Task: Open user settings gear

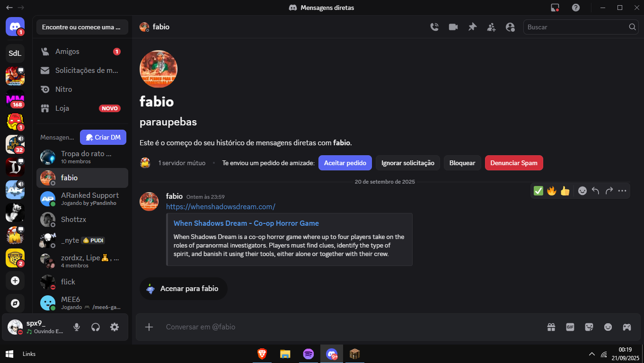Action: tap(115, 327)
